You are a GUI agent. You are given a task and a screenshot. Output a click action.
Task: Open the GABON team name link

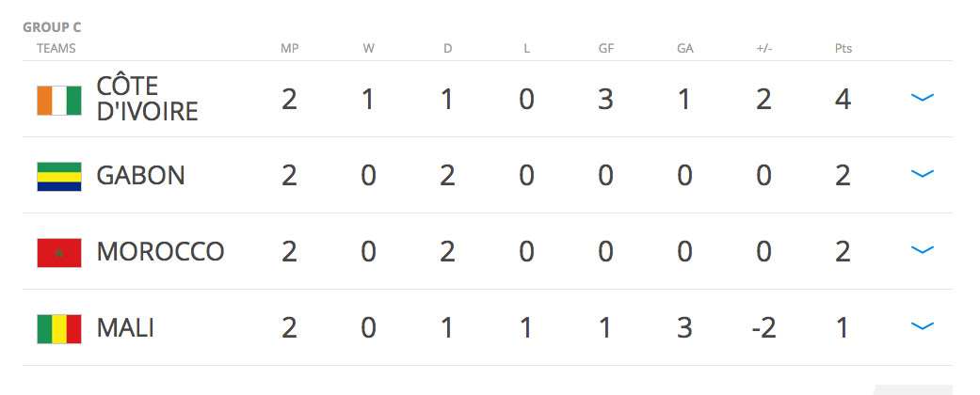click(140, 176)
